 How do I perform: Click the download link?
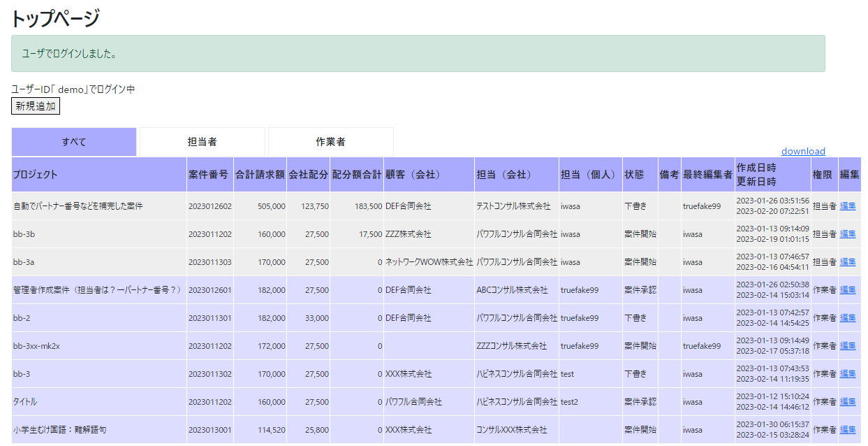(x=803, y=151)
